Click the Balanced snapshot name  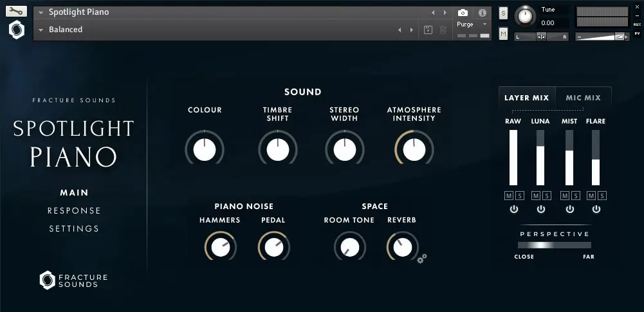tap(66, 30)
